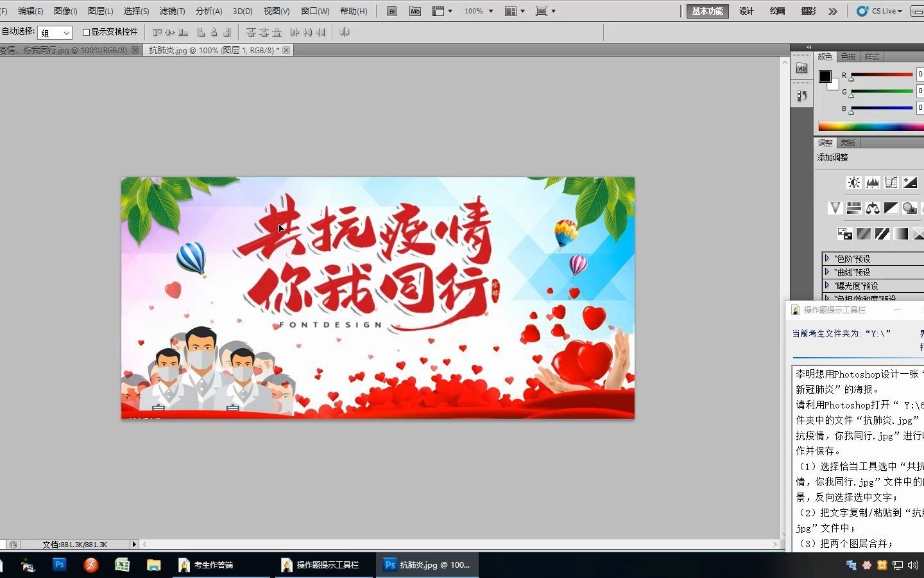Open the Curves adjustment
This screenshot has height=578, width=924.
(891, 182)
